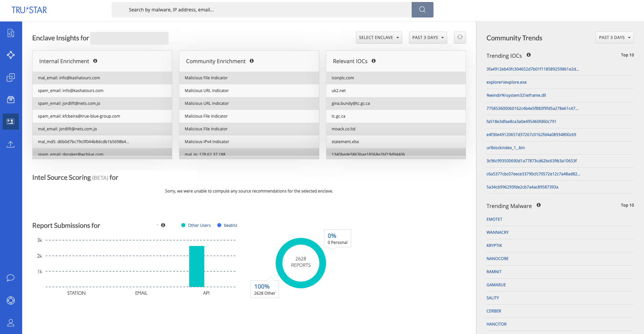Open HANCITOR trending malware
This screenshot has width=644, height=334.
point(497,324)
